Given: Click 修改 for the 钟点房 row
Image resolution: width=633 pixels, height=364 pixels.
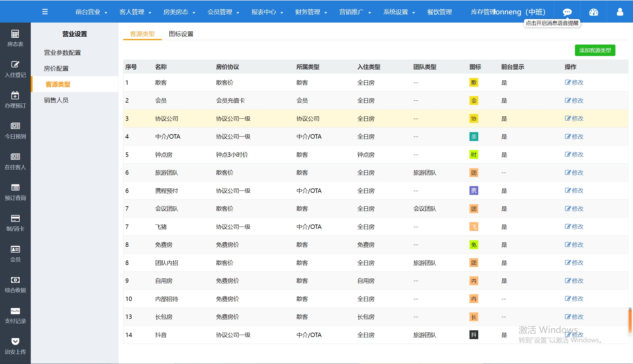Looking at the screenshot, I should [574, 154].
